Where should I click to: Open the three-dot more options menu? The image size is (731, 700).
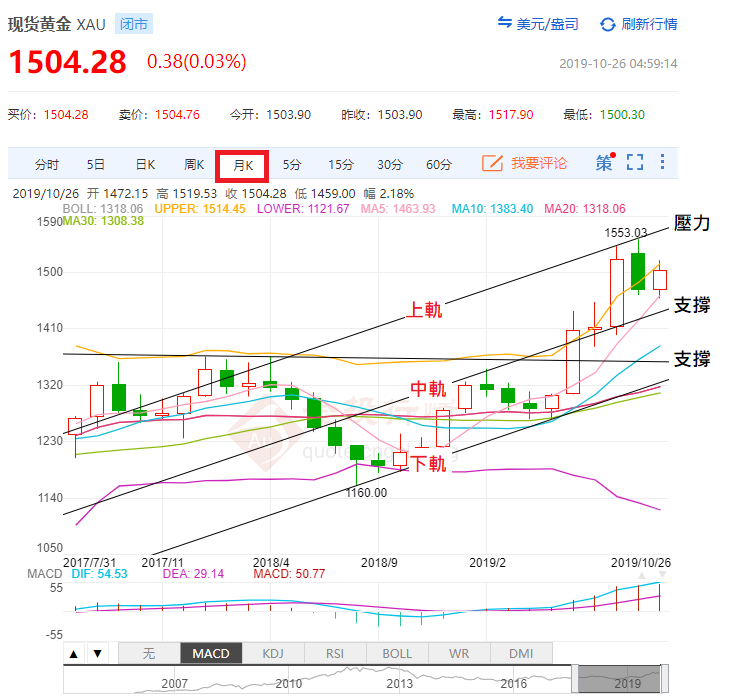coord(662,163)
